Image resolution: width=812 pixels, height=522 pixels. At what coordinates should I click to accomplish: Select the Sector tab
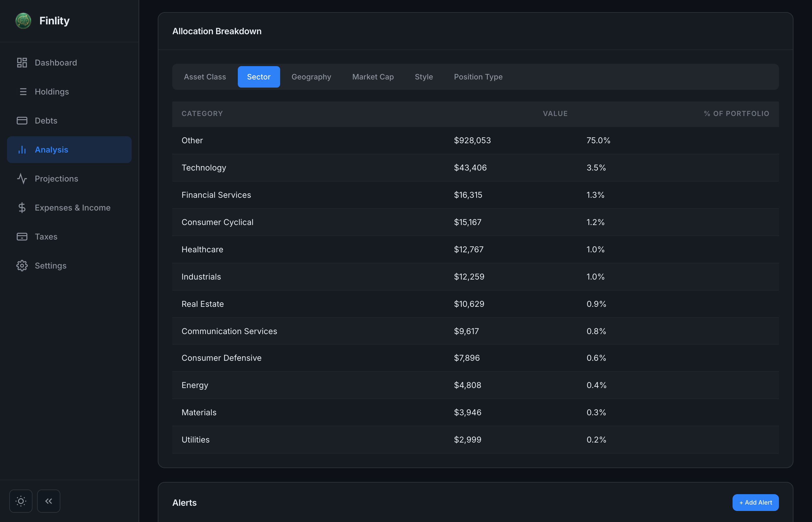pyautogui.click(x=259, y=77)
